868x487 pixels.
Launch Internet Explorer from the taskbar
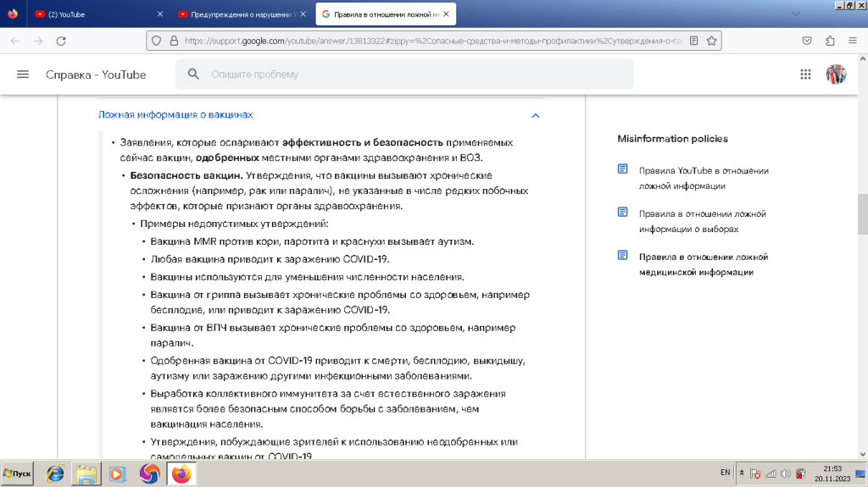55,473
